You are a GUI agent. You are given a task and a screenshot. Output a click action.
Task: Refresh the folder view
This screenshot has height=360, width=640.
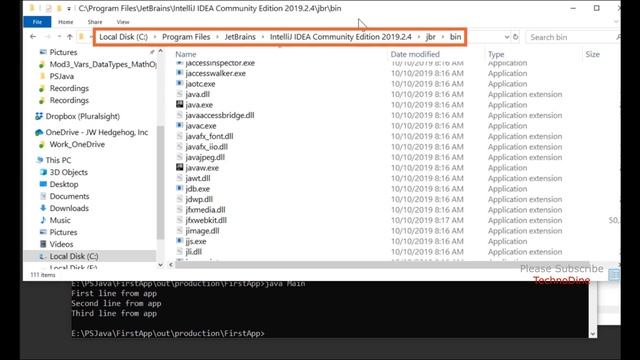point(516,37)
